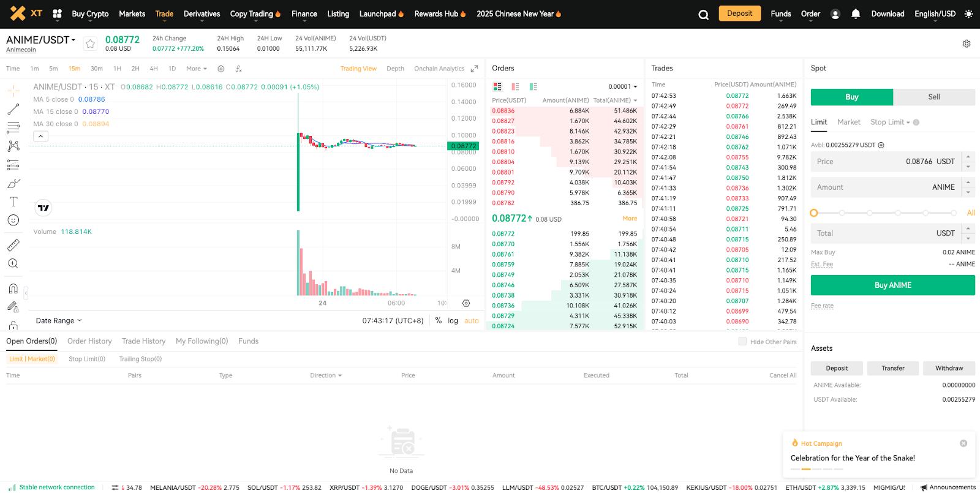Open order book precision 0.00001 dropdown
980x493 pixels.
coord(622,87)
